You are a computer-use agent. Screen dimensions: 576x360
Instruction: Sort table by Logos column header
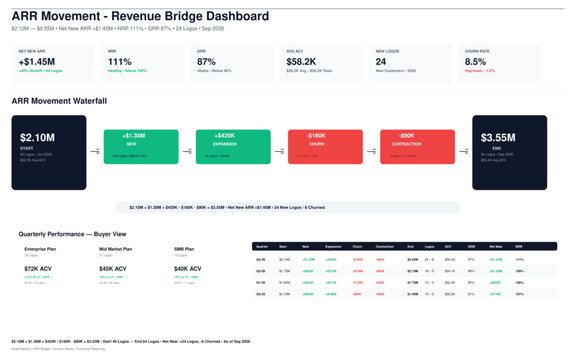(x=429, y=246)
